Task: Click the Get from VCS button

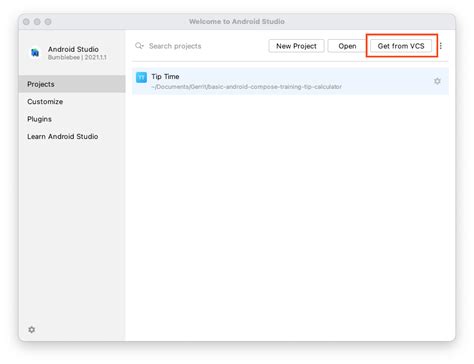Action: point(401,46)
